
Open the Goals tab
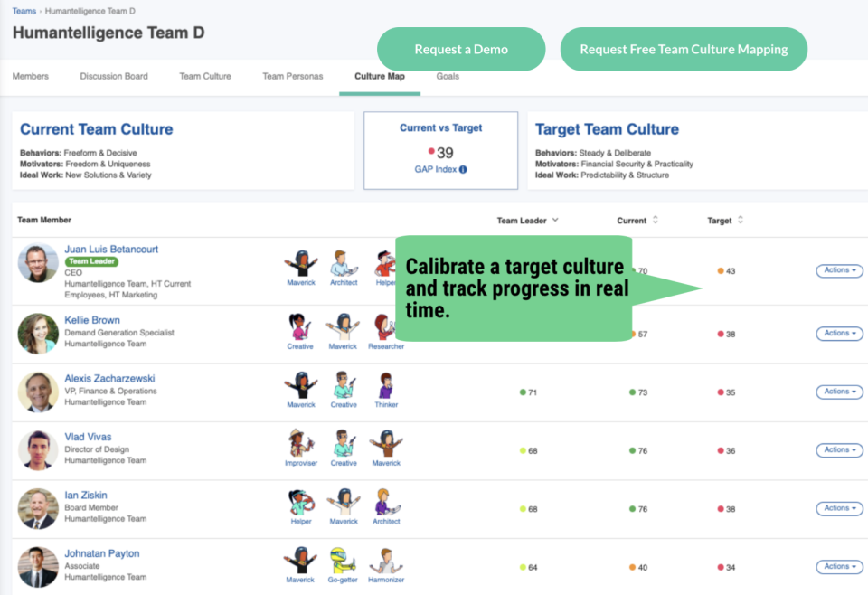point(448,76)
